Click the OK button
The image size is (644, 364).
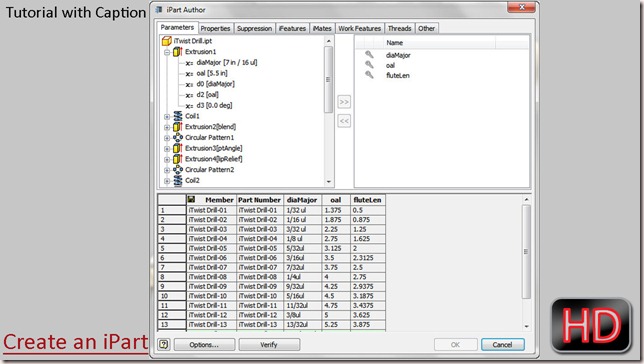(455, 344)
